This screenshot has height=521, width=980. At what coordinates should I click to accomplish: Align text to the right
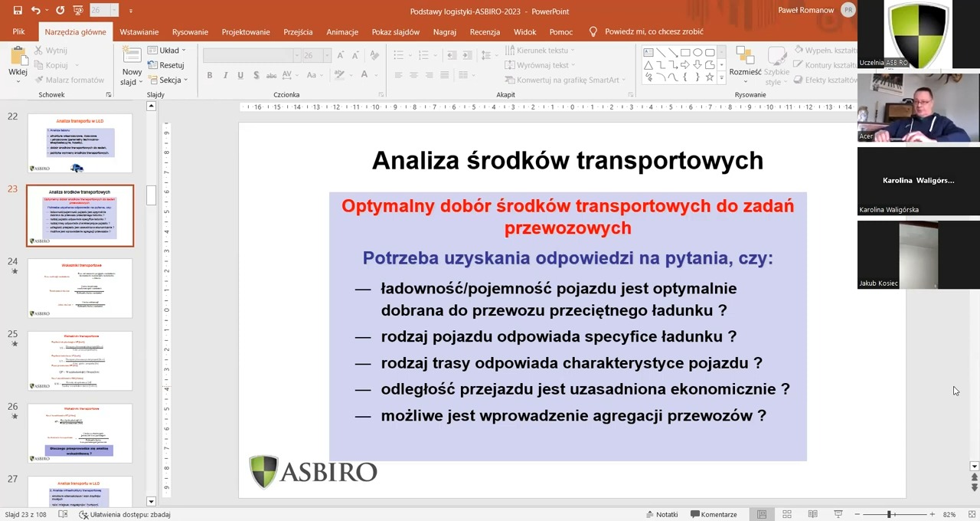(x=429, y=75)
